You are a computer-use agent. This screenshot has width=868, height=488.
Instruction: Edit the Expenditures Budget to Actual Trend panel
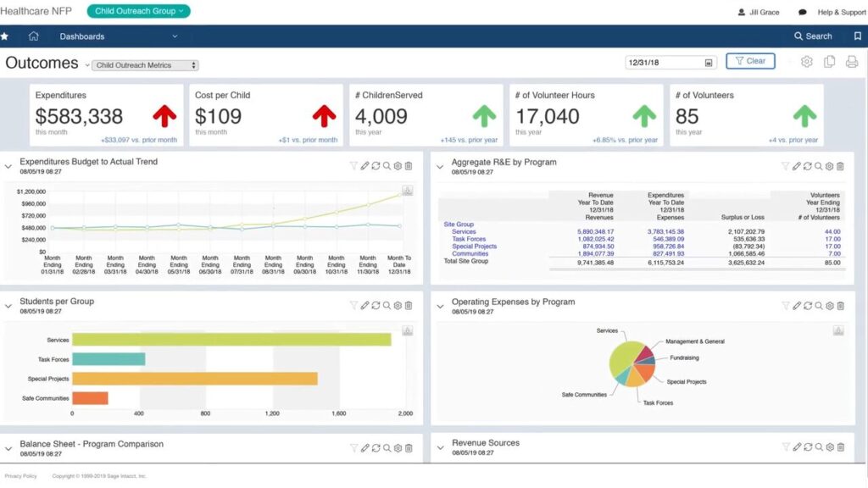364,166
